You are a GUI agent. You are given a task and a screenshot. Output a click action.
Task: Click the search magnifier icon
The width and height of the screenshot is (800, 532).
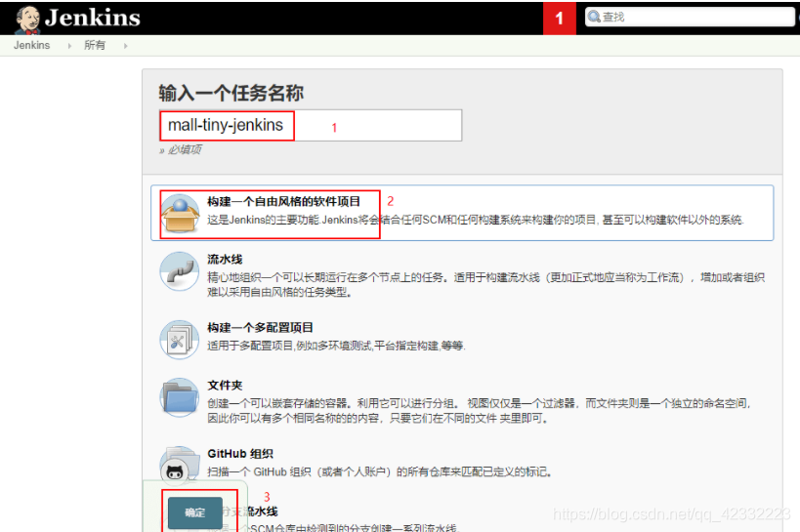(x=594, y=17)
